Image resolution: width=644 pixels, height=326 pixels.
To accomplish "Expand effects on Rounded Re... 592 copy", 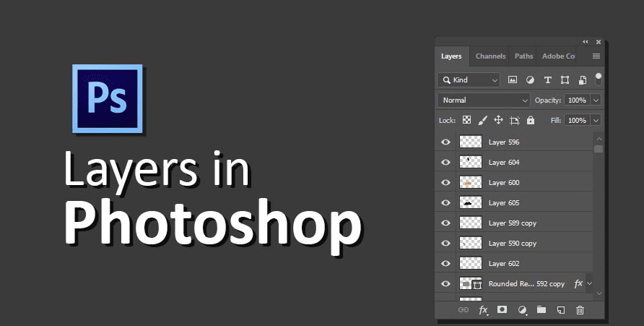I will [x=589, y=283].
